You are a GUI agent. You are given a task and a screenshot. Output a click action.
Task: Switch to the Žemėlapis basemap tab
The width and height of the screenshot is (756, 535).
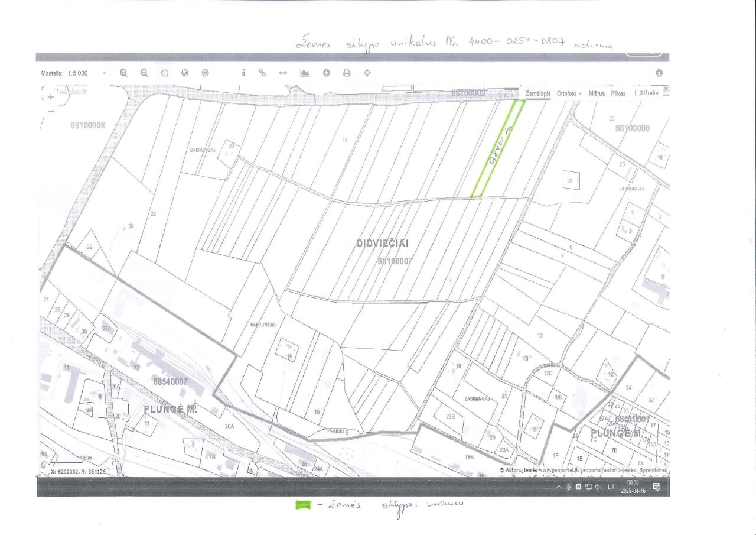(x=537, y=93)
